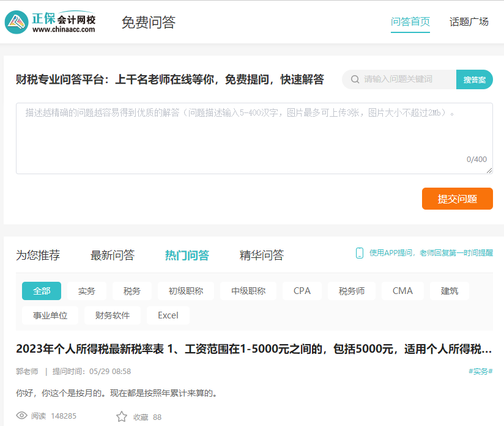Open the 问答首页 navigation tab
The height and width of the screenshot is (426, 504).
coord(410,22)
